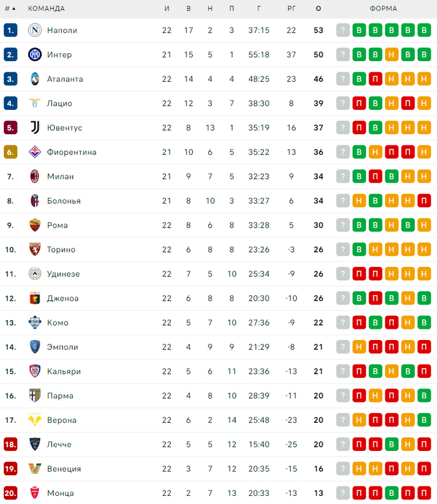The image size is (437, 504).
Task: Click the Napoli club crest icon
Action: pyautogui.click(x=34, y=30)
